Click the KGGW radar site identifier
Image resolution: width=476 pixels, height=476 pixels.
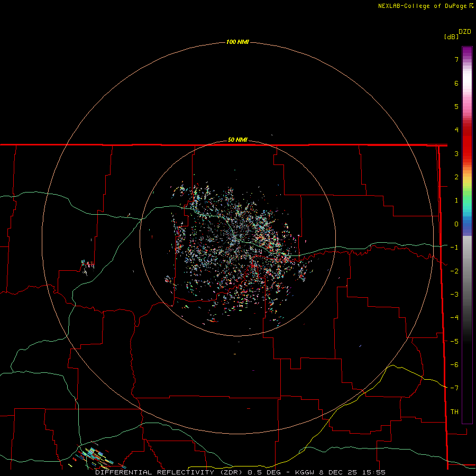305,472
